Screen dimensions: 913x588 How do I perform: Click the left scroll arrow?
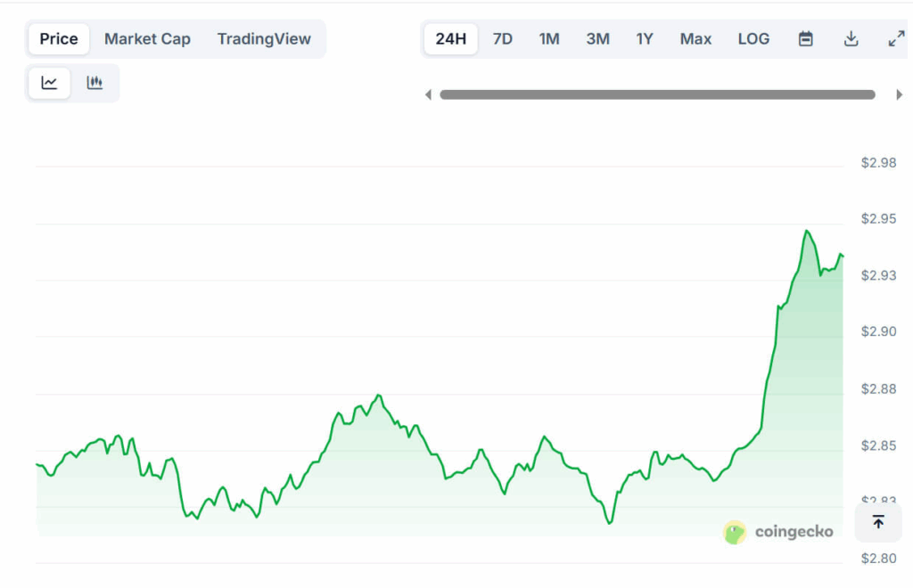(x=428, y=94)
